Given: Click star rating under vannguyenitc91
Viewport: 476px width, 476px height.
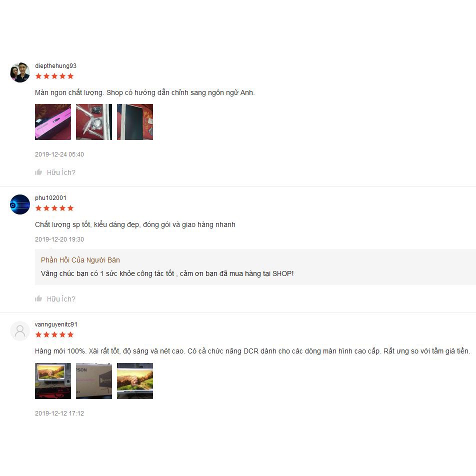Looking at the screenshot, I should click(x=54, y=335).
